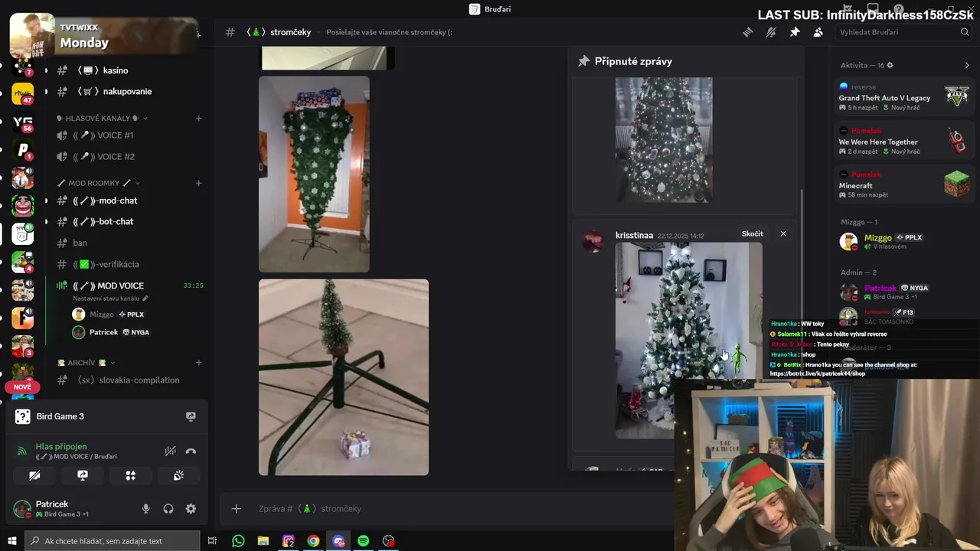Click the Windows taskbar search box
Image resolution: width=980 pixels, height=551 pixels.
click(x=112, y=541)
